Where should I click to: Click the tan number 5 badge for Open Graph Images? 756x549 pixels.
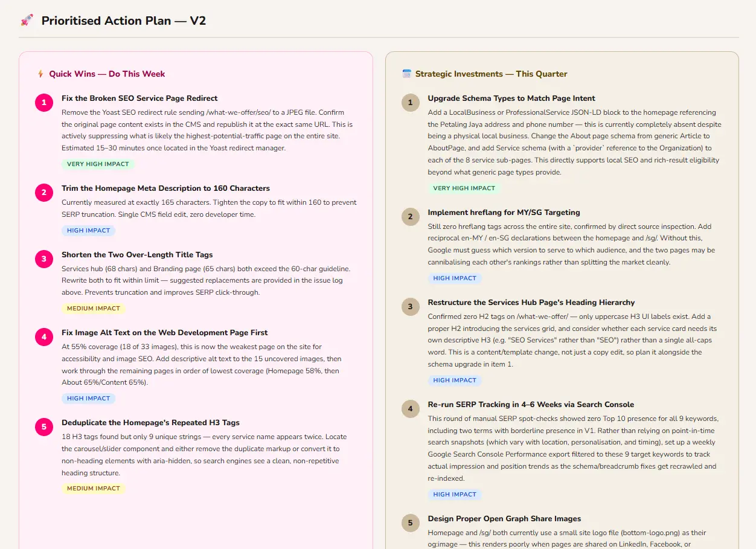point(411,523)
